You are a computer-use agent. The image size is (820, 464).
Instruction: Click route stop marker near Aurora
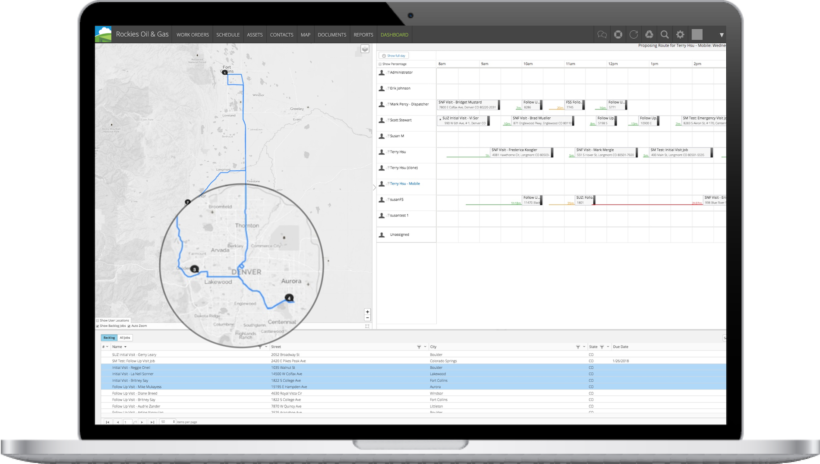[289, 298]
